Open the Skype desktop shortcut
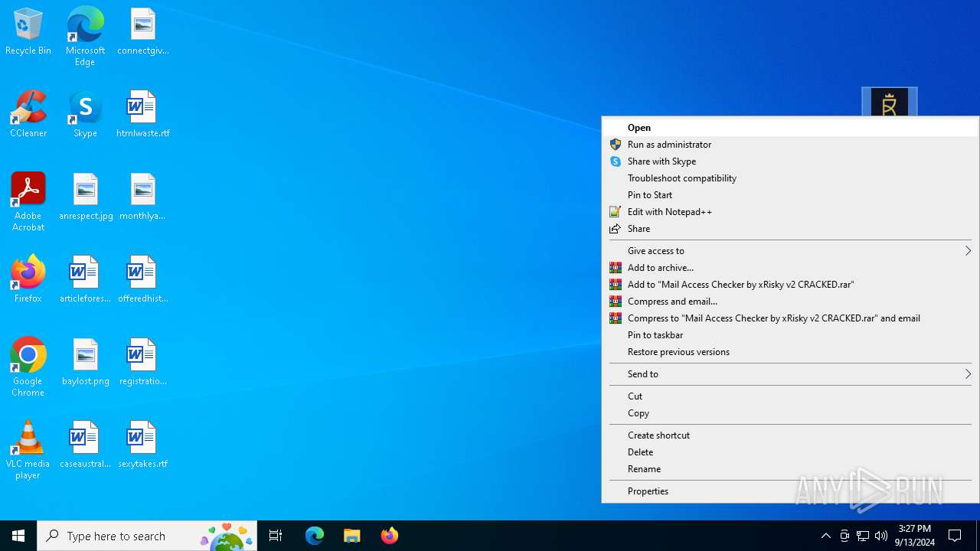This screenshot has height=551, width=980. (x=85, y=115)
